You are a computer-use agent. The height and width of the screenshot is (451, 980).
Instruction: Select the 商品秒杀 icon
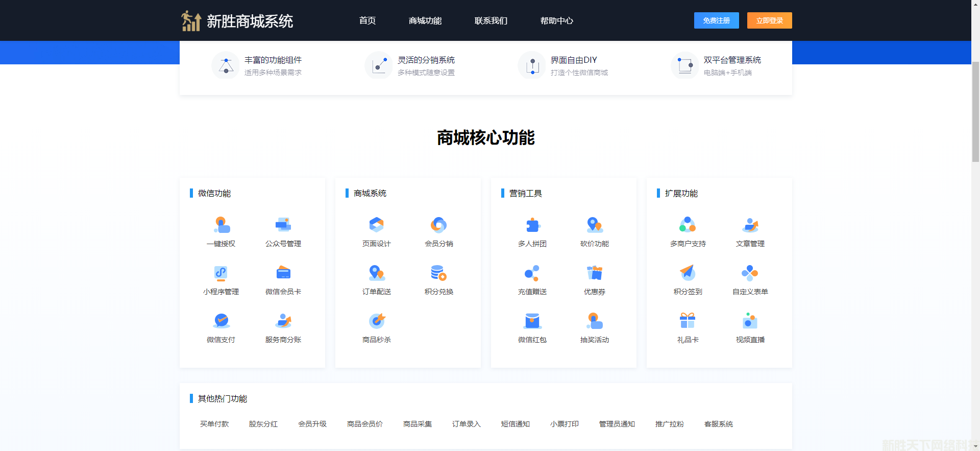[377, 321]
